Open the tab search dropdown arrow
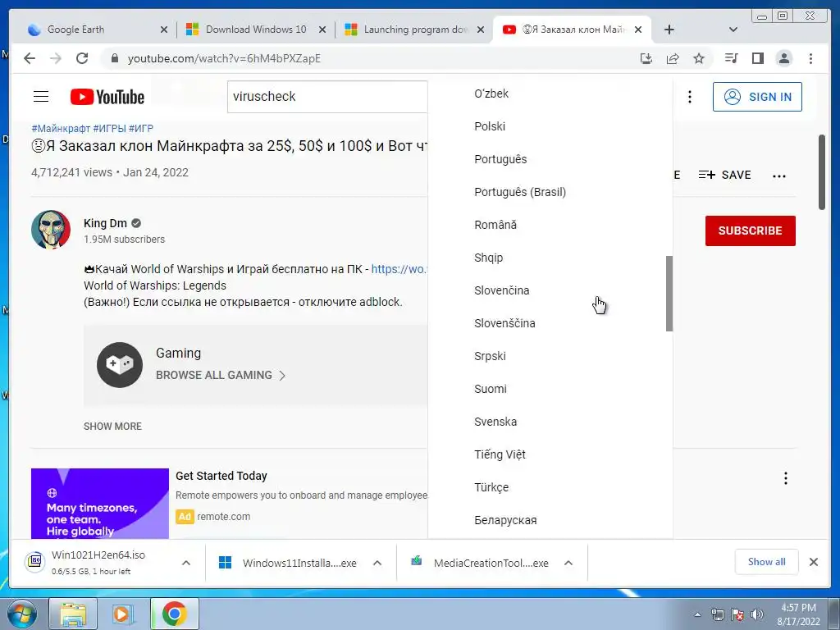Image resolution: width=840 pixels, height=630 pixels. pos(733,30)
